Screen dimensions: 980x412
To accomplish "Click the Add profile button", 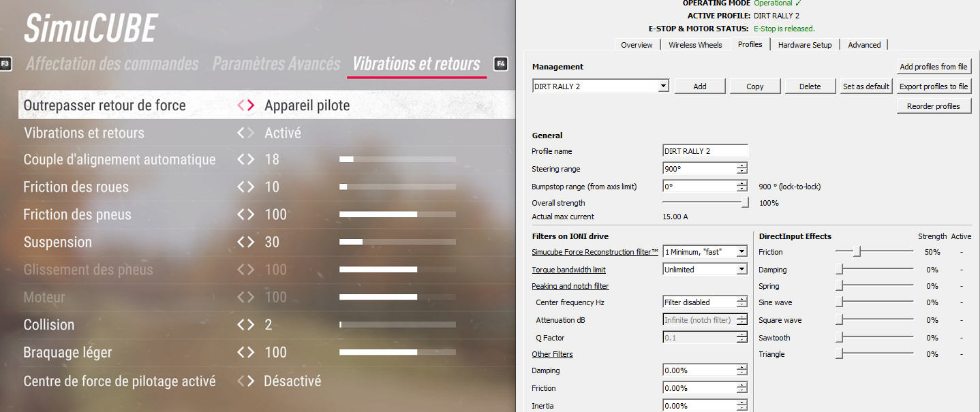I will pos(700,86).
